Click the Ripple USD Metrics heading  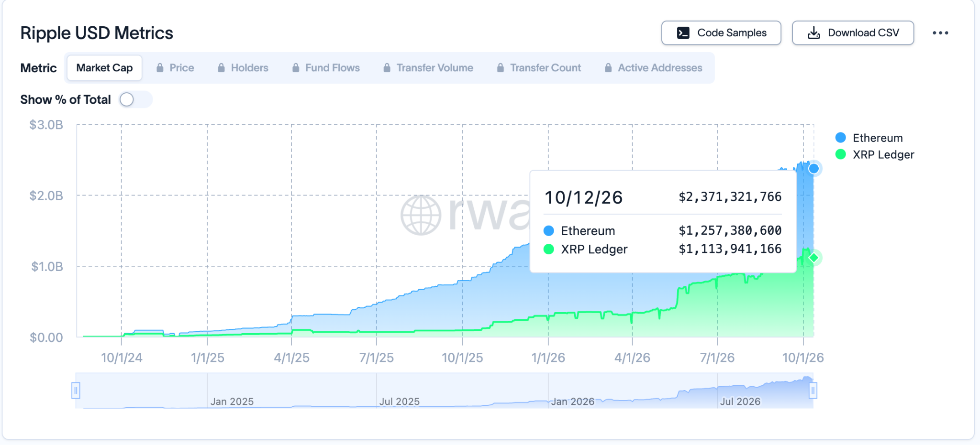click(97, 33)
